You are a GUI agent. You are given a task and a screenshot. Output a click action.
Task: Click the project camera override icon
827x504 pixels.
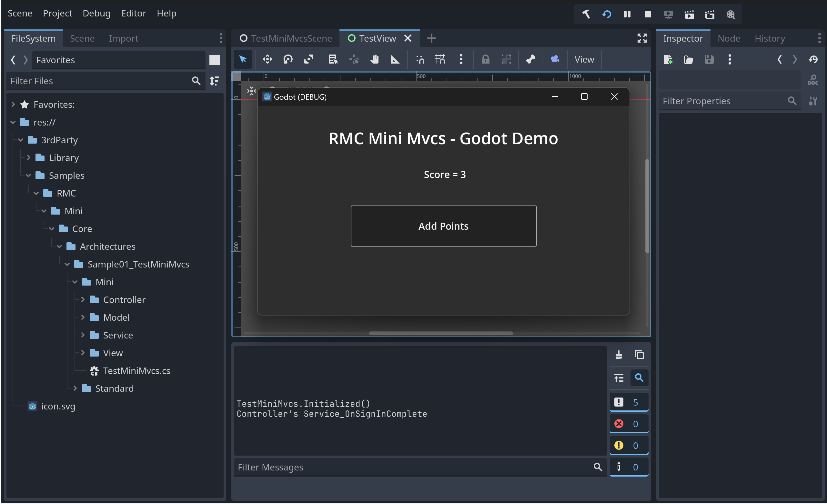pyautogui.click(x=555, y=59)
